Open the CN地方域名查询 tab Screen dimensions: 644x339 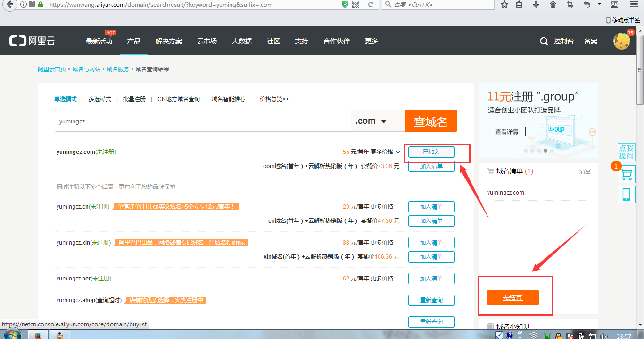point(179,99)
